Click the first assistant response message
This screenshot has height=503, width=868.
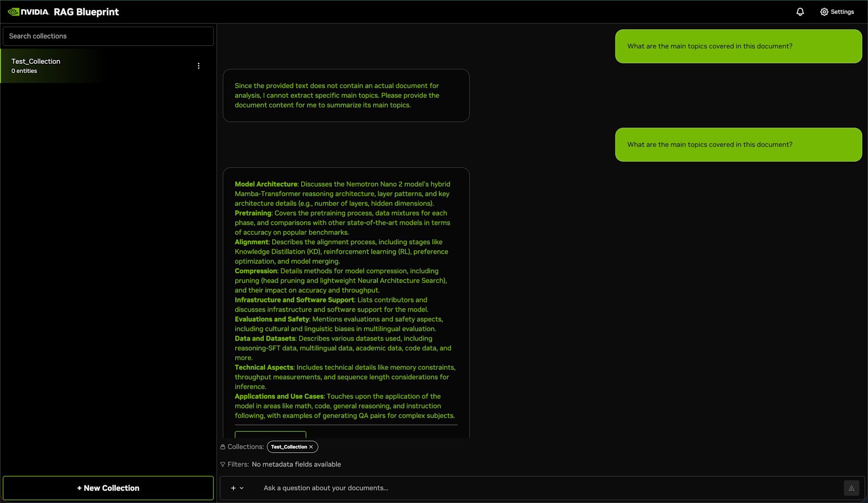(x=346, y=95)
